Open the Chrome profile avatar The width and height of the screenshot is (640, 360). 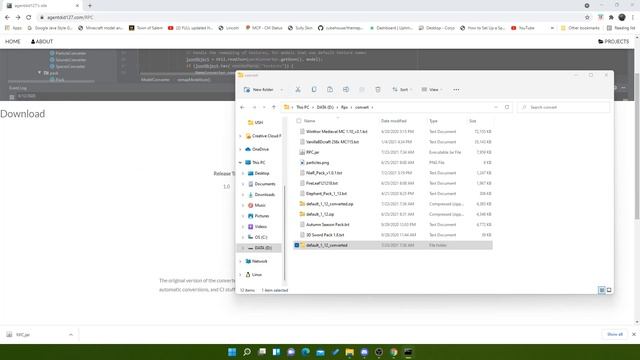[622, 18]
